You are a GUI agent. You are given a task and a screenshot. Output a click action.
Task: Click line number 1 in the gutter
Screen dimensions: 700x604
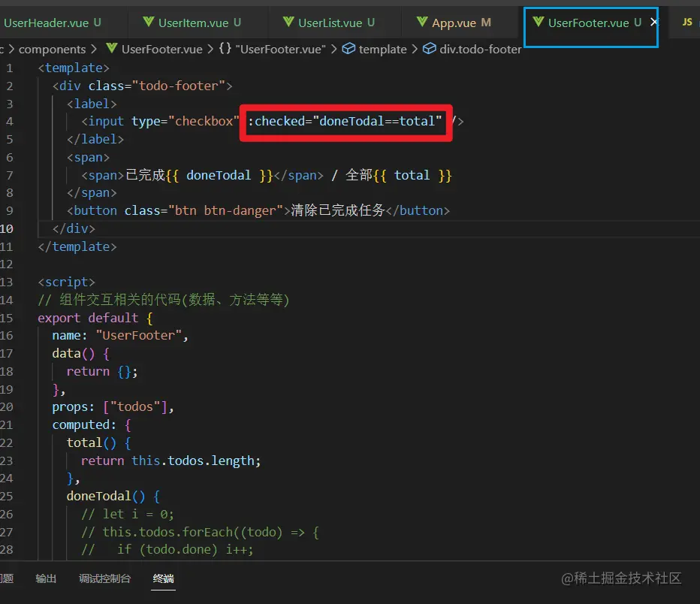tap(9, 68)
